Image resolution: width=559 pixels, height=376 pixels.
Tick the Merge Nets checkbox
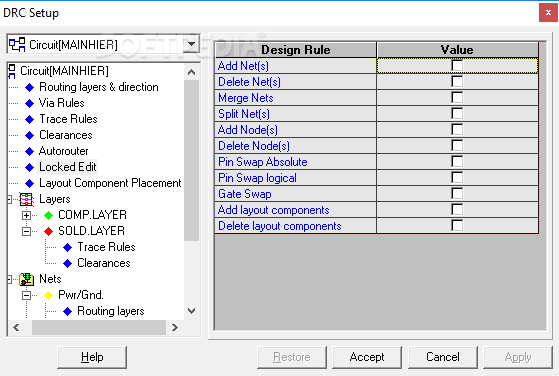pyautogui.click(x=457, y=98)
